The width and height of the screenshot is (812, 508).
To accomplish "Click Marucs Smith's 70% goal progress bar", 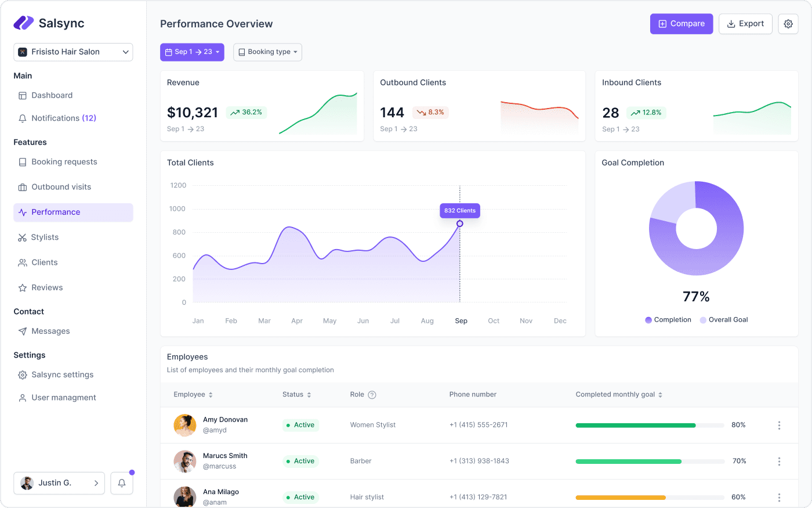I will click(x=650, y=462).
